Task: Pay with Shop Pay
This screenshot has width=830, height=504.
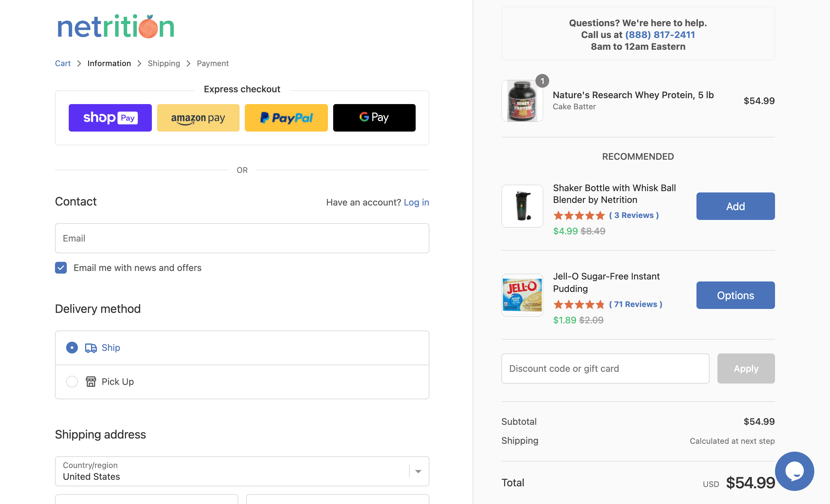Action: pos(110,117)
